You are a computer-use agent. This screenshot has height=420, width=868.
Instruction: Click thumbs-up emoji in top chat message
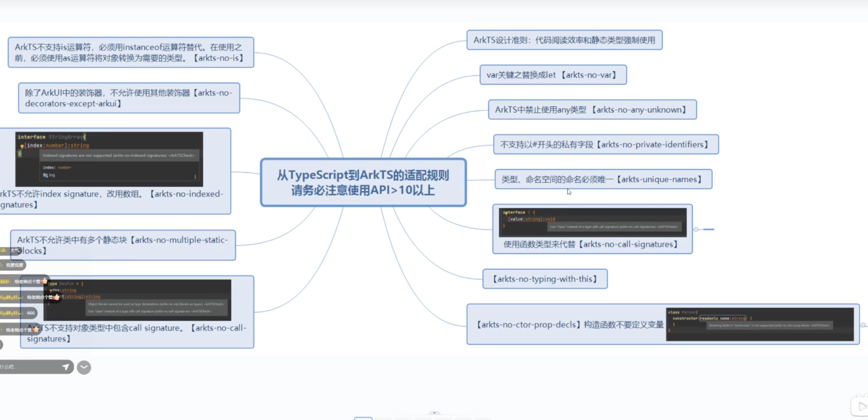(44, 281)
